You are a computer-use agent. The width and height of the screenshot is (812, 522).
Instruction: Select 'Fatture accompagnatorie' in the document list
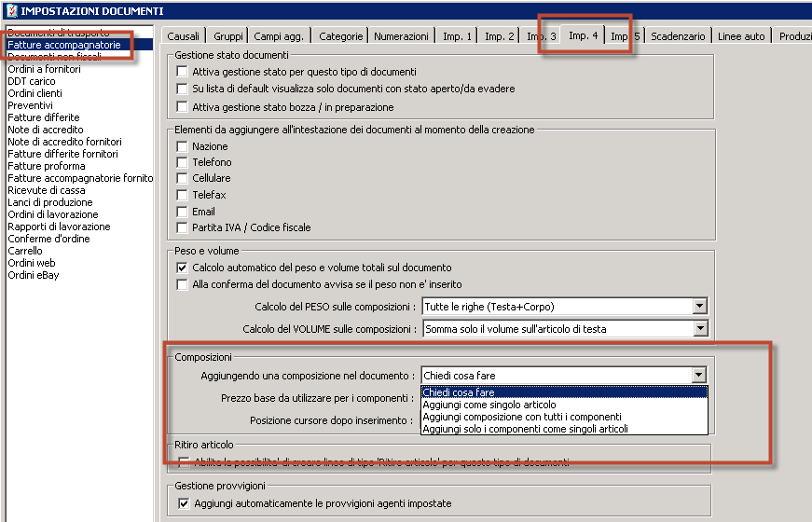tap(80, 45)
